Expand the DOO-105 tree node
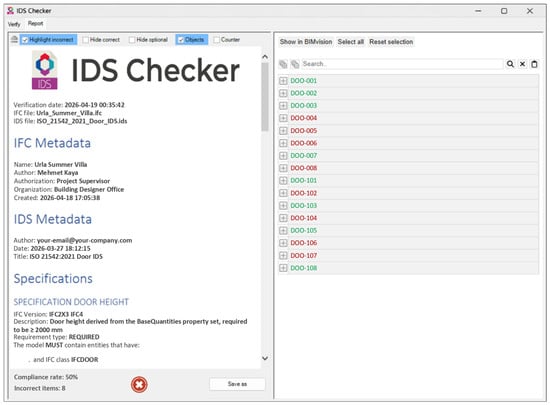 click(283, 230)
